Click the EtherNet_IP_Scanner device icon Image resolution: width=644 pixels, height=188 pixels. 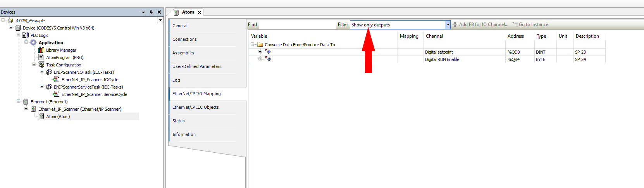33,109
